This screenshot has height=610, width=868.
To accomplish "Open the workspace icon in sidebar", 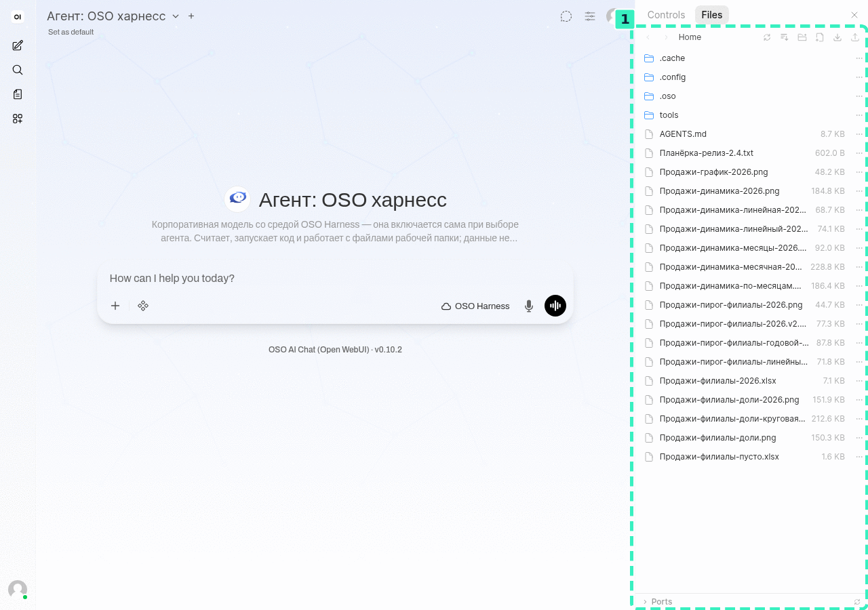I will tap(18, 119).
